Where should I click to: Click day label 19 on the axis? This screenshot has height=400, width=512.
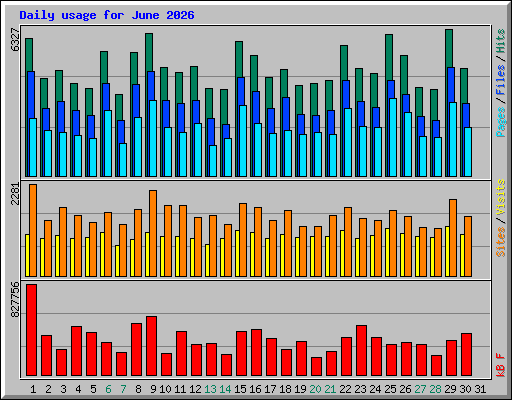300,389
